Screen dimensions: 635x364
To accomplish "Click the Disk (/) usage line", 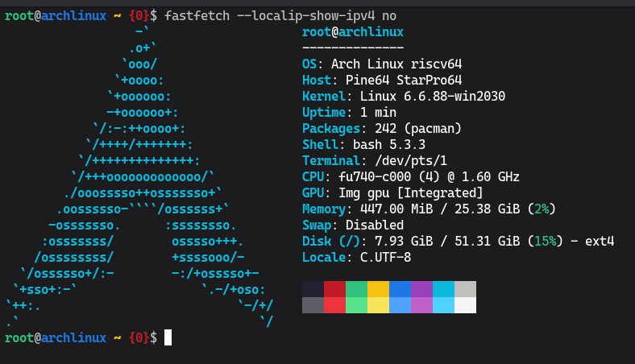I will coord(458,242).
